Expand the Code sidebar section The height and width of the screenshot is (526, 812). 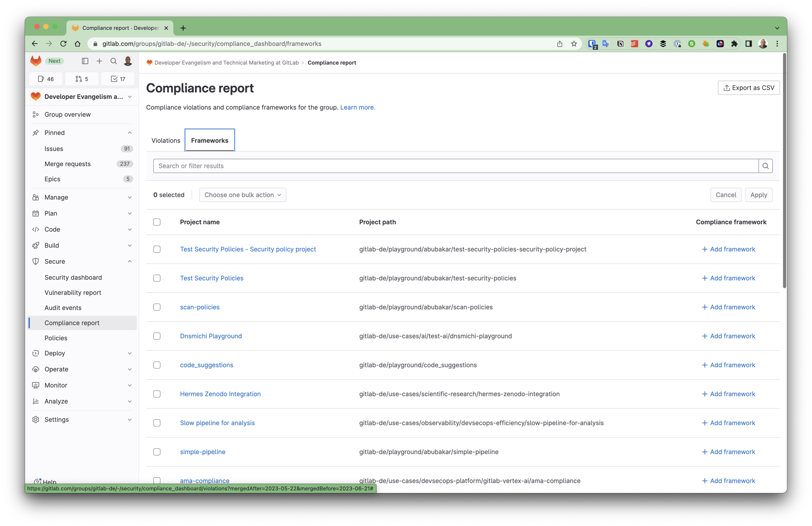(82, 229)
